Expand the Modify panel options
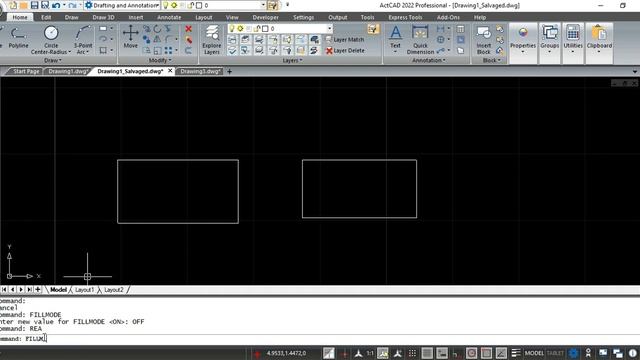The image size is (640, 360). (160, 60)
